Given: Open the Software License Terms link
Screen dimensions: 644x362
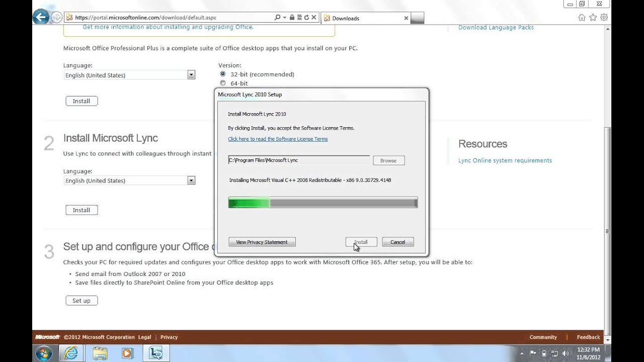Looking at the screenshot, I should [278, 139].
